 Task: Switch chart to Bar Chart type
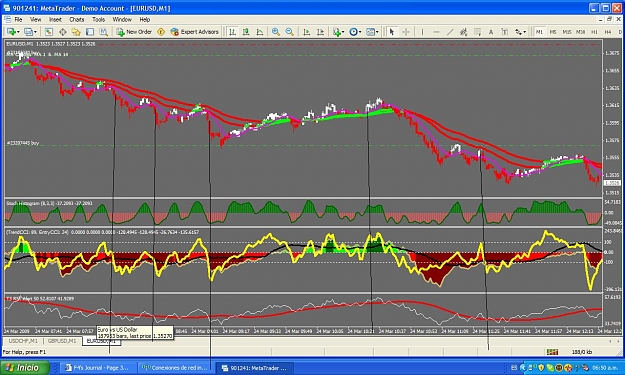tap(232, 32)
